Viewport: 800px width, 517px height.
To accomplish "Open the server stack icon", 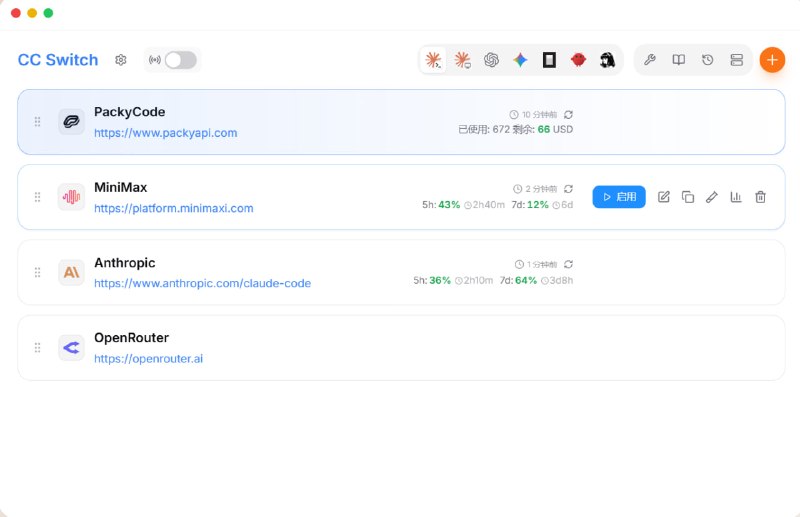I will pyautogui.click(x=736, y=60).
